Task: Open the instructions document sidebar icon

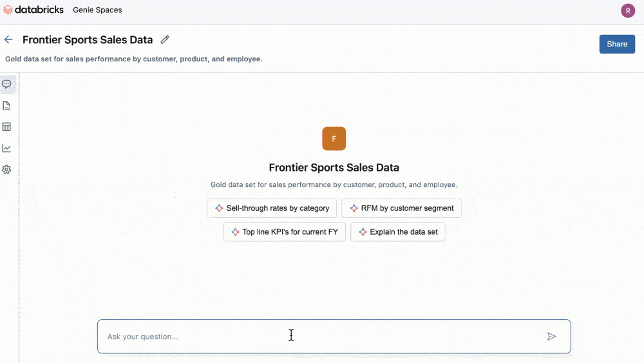Action: click(x=7, y=106)
